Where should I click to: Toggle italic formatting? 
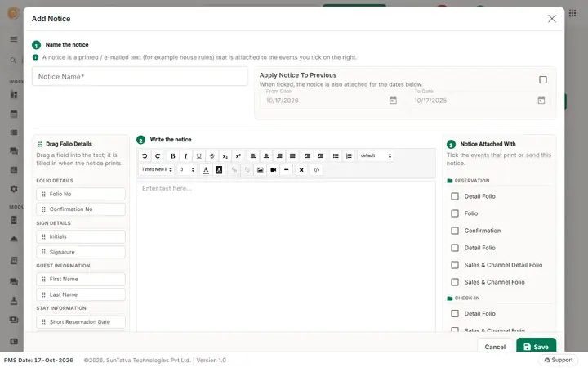coord(185,156)
